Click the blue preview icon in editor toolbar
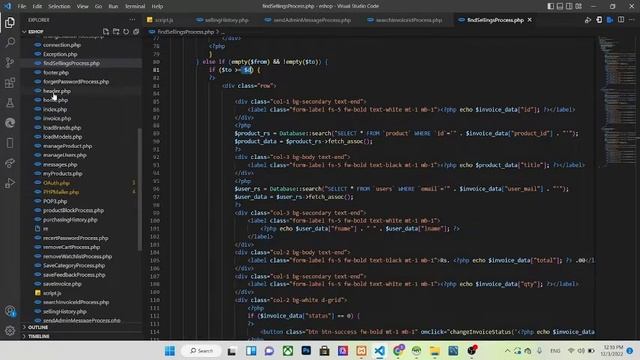 tap(610, 20)
